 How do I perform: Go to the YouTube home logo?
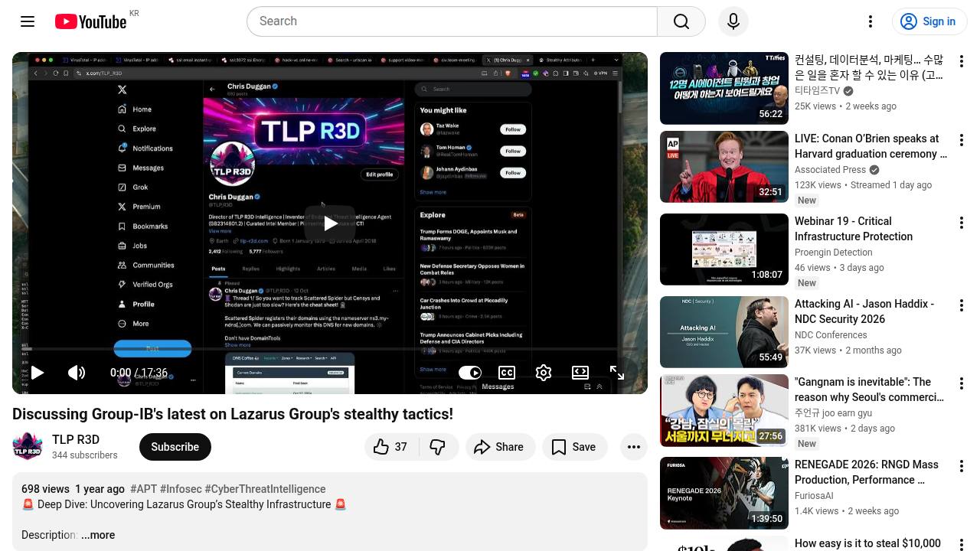click(x=90, y=21)
